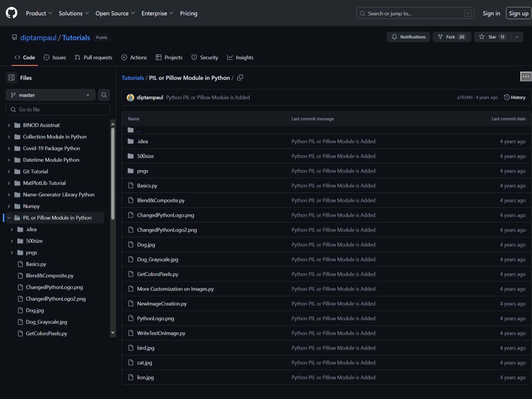Copy path using the copy icon
Screen dimensions: 532x399
click(240, 78)
